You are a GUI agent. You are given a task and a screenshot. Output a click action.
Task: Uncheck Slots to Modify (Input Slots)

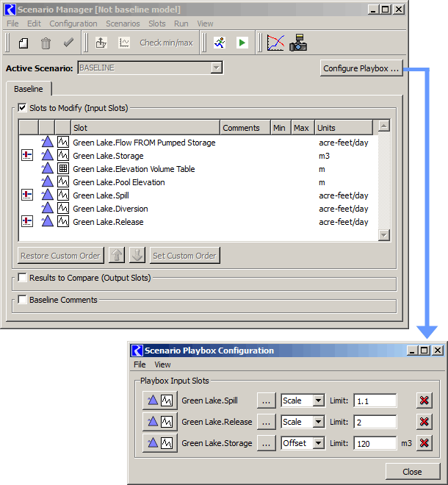22,107
